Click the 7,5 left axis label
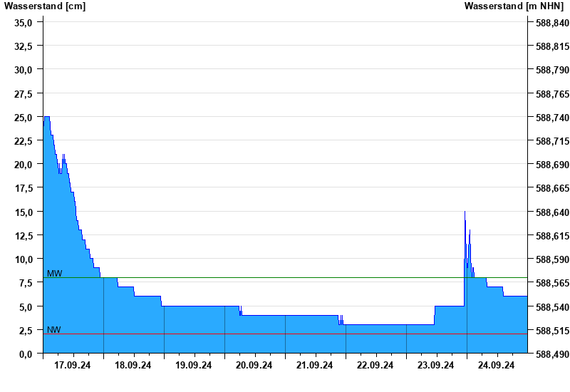Viewport: 570px width, 392px height. pyautogui.click(x=26, y=283)
